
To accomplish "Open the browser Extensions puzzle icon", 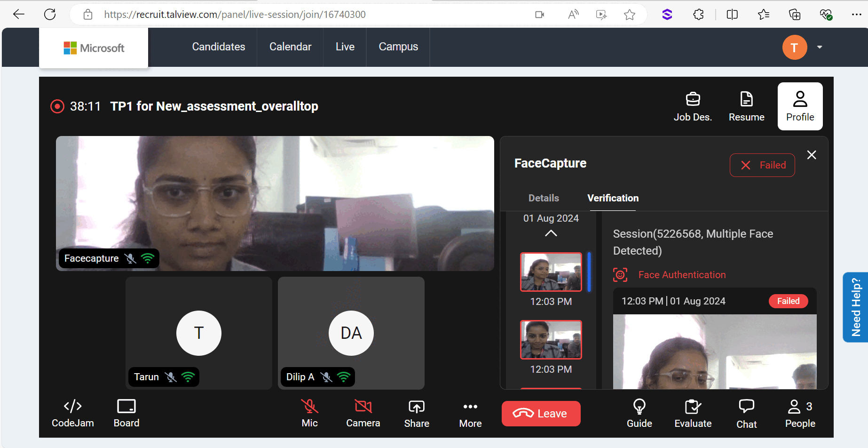I will 698,15.
